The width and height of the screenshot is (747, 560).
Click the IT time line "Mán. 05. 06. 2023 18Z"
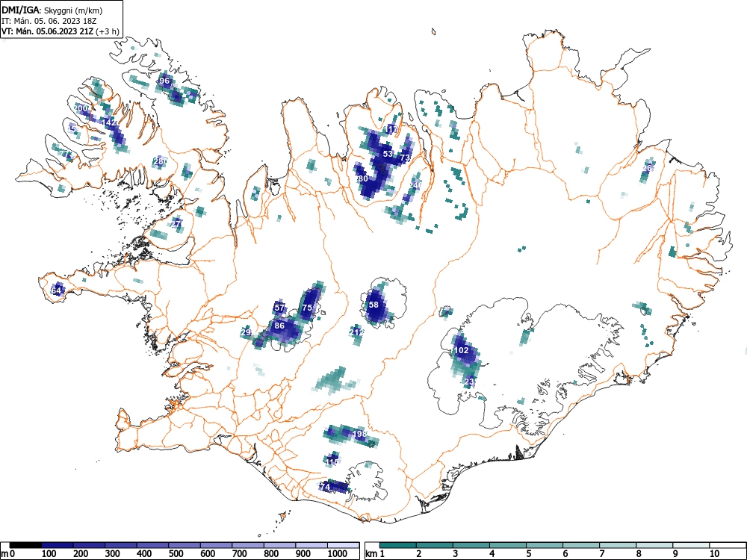pos(56,21)
